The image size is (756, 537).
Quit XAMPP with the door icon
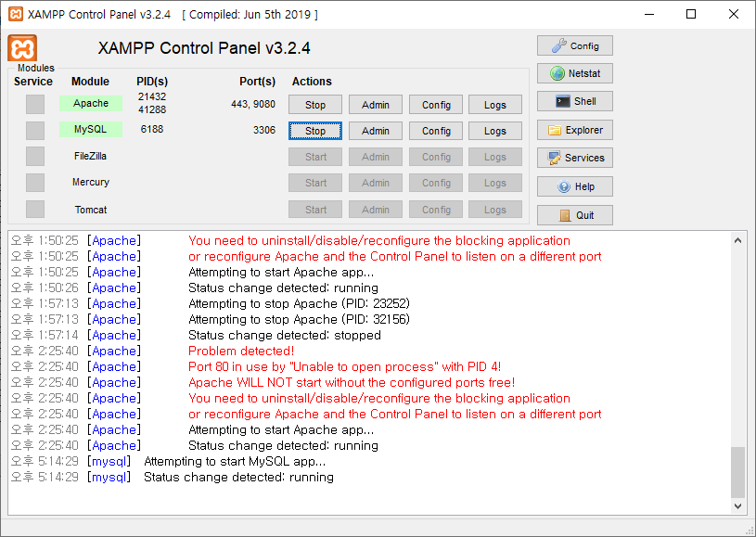point(575,215)
